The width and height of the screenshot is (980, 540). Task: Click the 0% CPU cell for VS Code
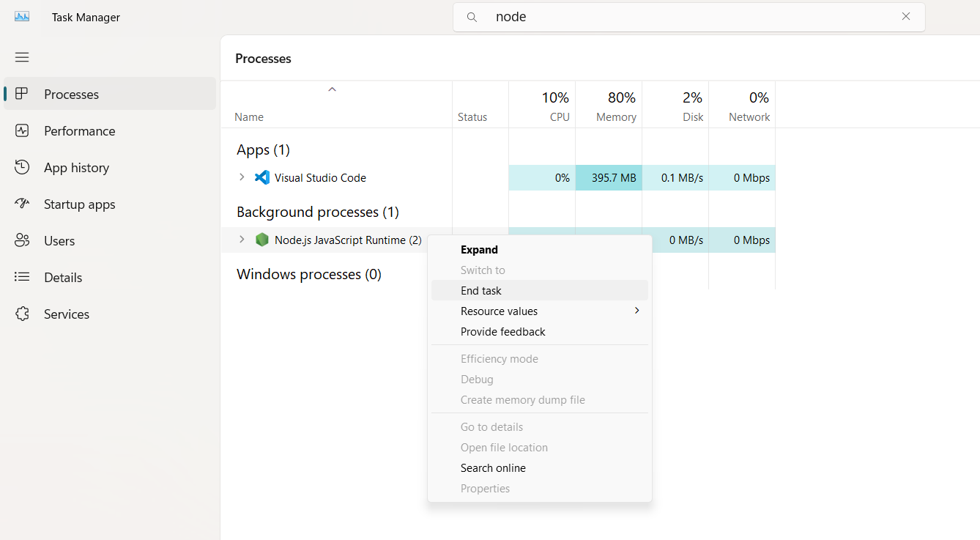[542, 177]
